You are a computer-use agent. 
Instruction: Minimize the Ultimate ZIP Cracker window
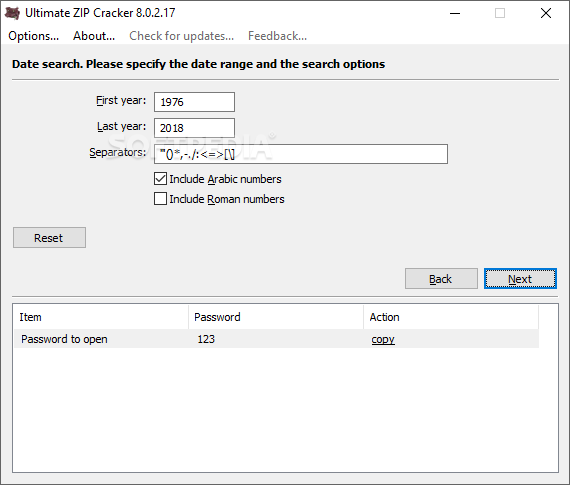coord(455,13)
